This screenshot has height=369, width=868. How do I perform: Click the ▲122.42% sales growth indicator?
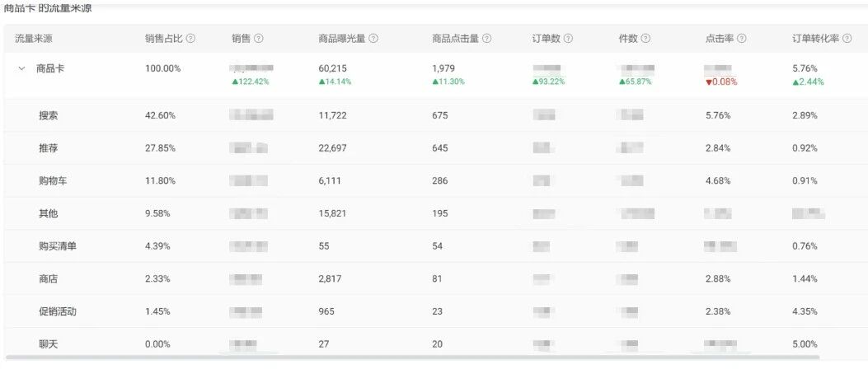[251, 82]
